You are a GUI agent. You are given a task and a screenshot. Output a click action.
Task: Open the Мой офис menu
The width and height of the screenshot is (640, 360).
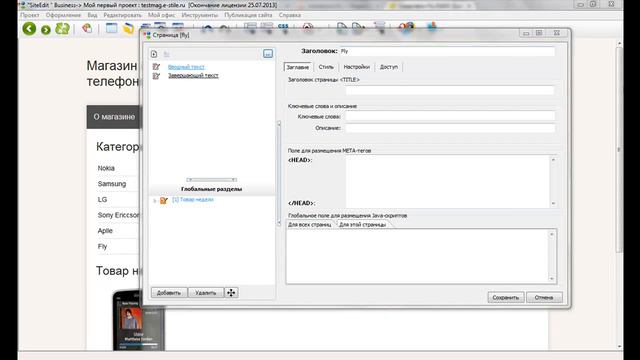(x=161, y=15)
